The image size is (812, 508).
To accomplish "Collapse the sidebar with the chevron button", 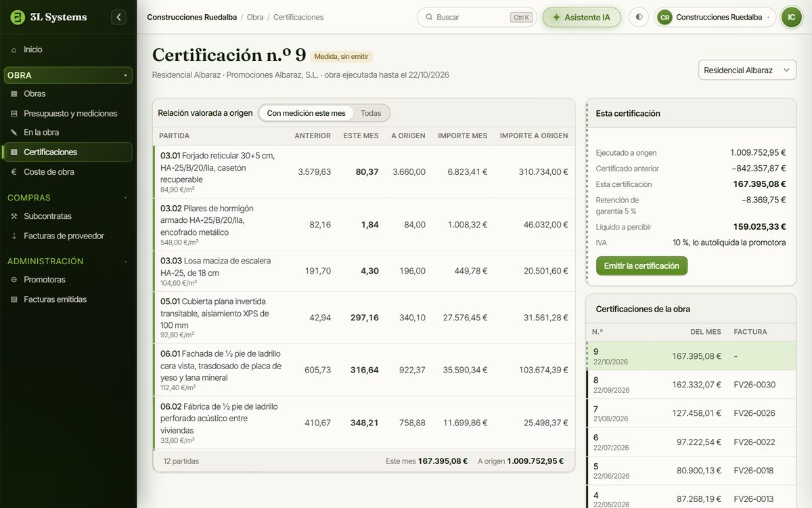I will [119, 17].
